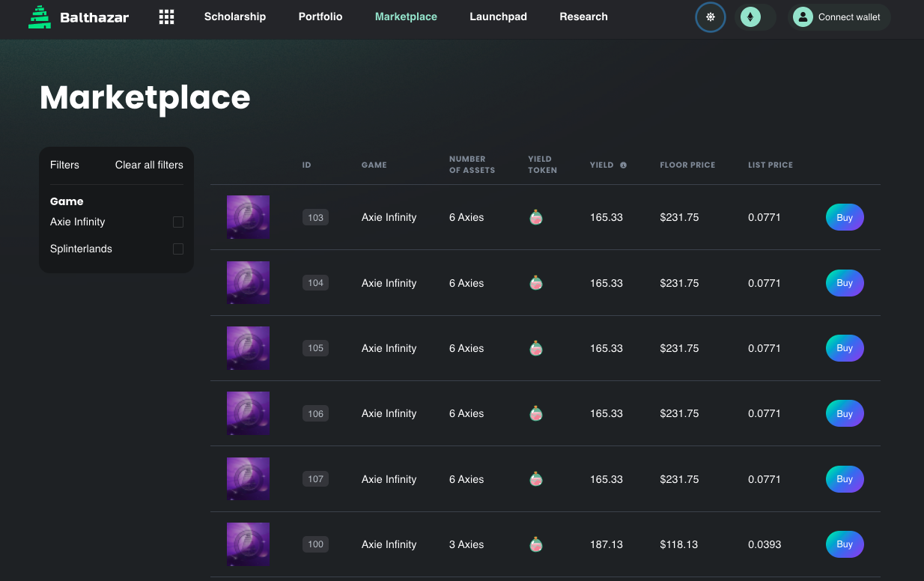Click the user avatar icon in Connect wallet
The width and height of the screenshot is (924, 581).
tap(803, 17)
